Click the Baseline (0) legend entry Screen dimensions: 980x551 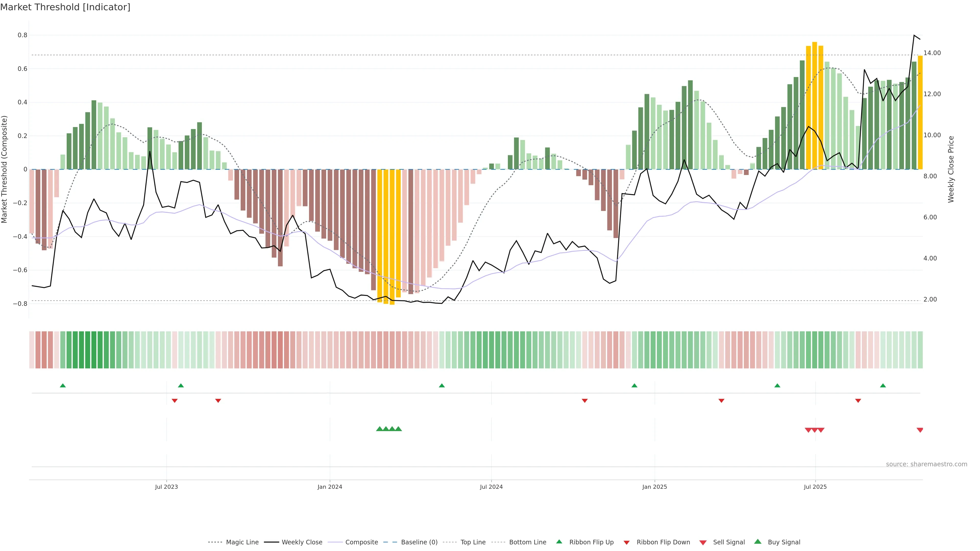pos(419,542)
